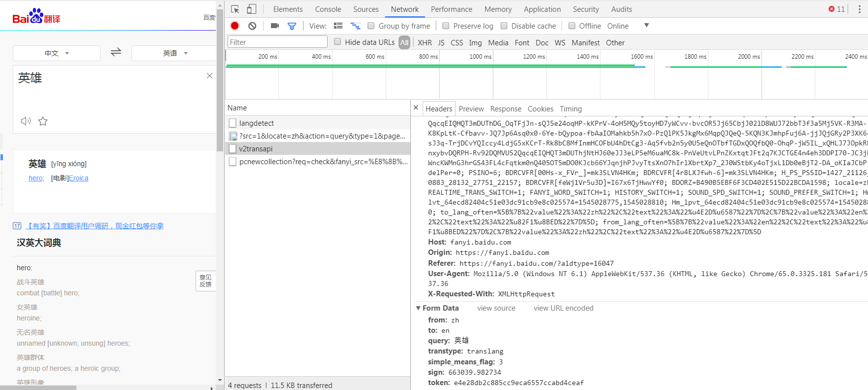Image resolution: width=868 pixels, height=390 pixels.
Task: Select the v2transapi request row
Action: [x=318, y=148]
